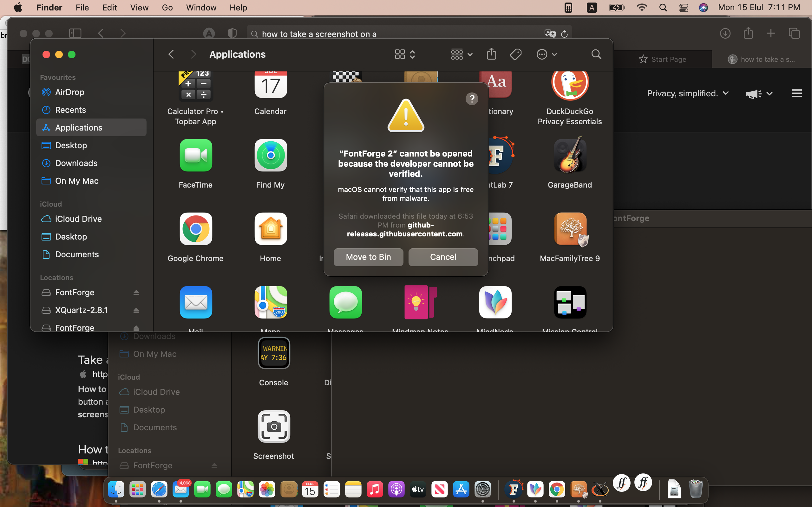812x507 pixels.
Task: Cancel the FontForge 2 warning dialog
Action: point(442,257)
